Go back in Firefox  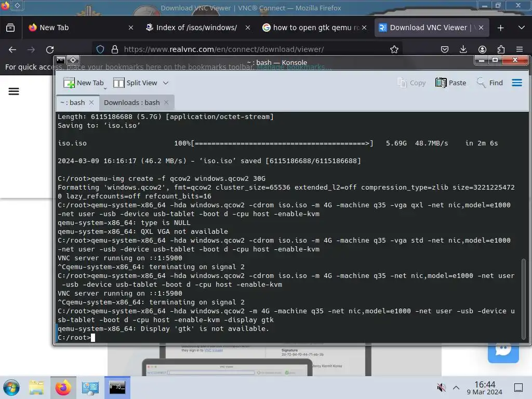pos(12,49)
